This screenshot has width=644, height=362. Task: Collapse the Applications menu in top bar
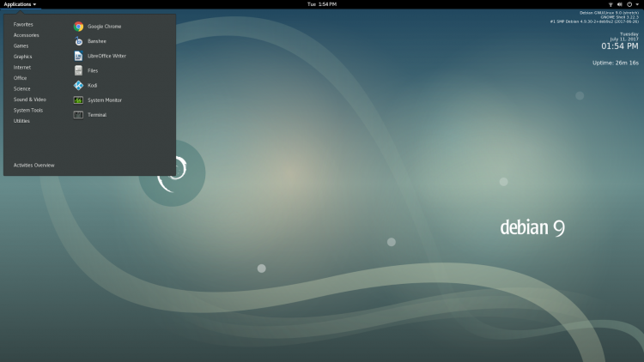coord(20,4)
